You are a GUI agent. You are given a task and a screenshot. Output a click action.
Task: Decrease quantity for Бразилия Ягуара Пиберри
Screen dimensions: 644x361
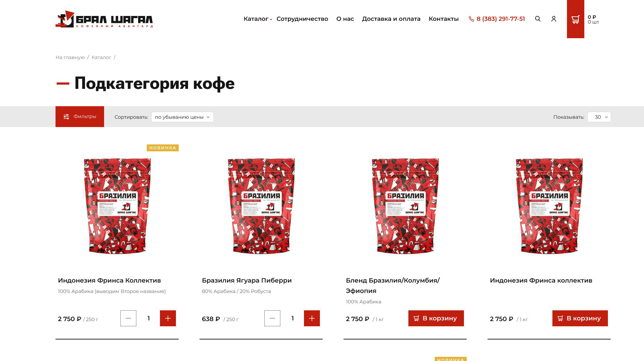click(x=272, y=318)
